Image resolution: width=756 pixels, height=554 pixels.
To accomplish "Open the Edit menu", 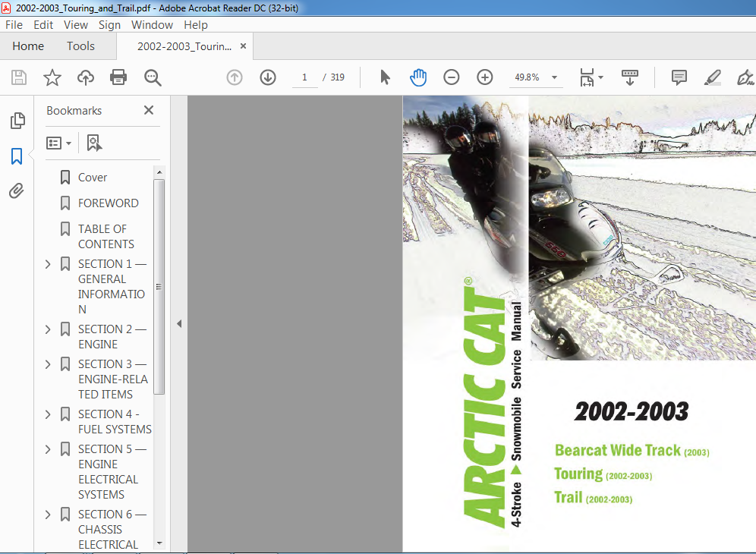I will pyautogui.click(x=43, y=24).
